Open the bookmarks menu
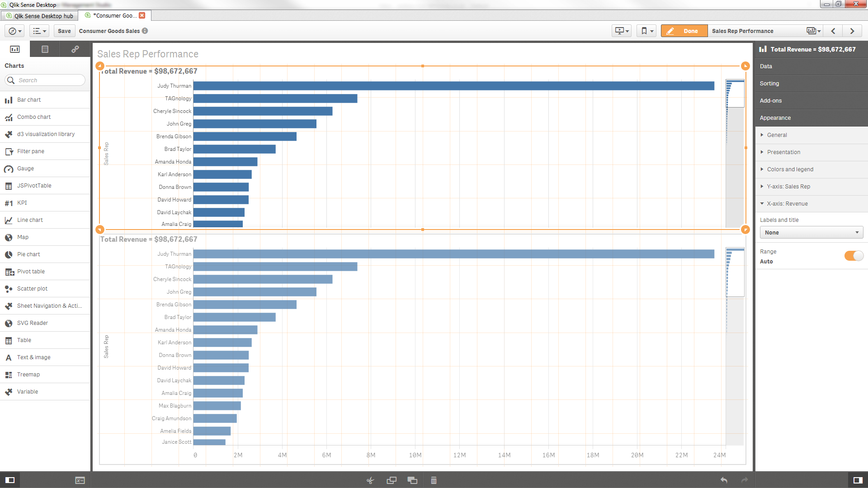This screenshot has width=868, height=488. (647, 31)
